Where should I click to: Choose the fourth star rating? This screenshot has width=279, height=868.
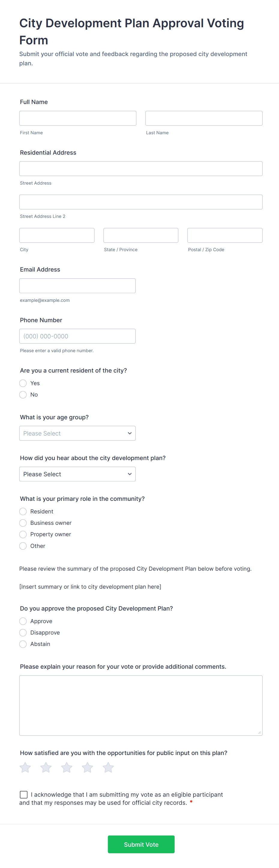point(87,767)
